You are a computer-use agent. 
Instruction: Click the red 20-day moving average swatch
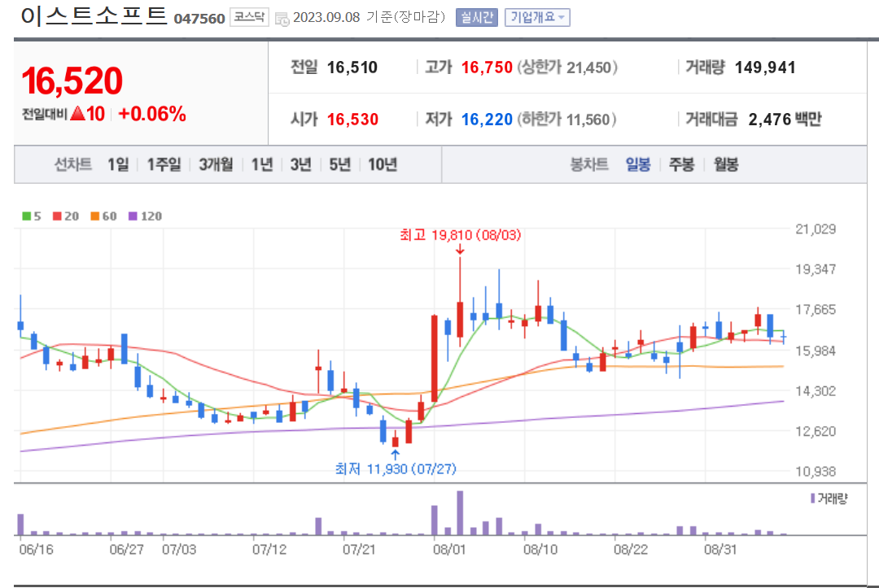pyautogui.click(x=57, y=216)
